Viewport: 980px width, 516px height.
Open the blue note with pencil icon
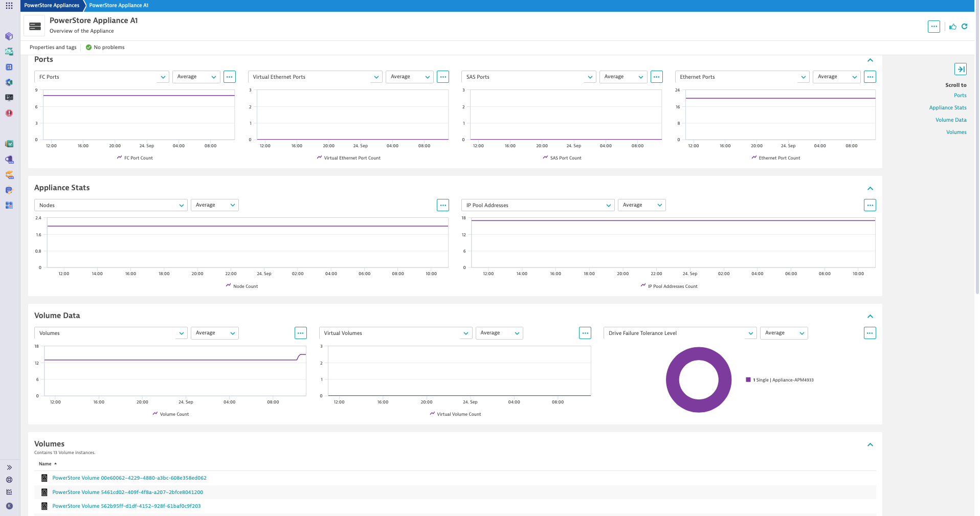pyautogui.click(x=9, y=190)
